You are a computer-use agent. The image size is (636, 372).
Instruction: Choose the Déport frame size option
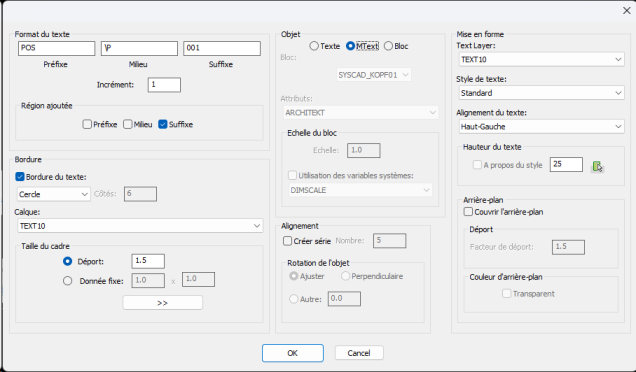[67, 262]
